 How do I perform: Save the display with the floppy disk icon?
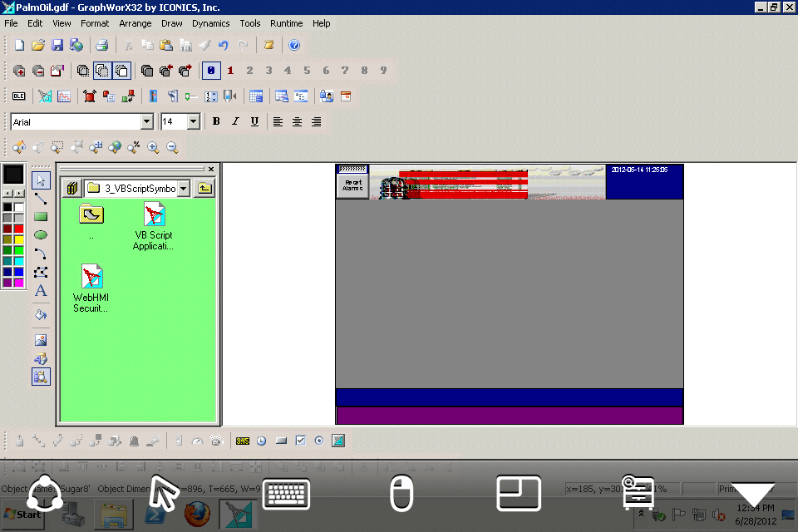coord(57,46)
